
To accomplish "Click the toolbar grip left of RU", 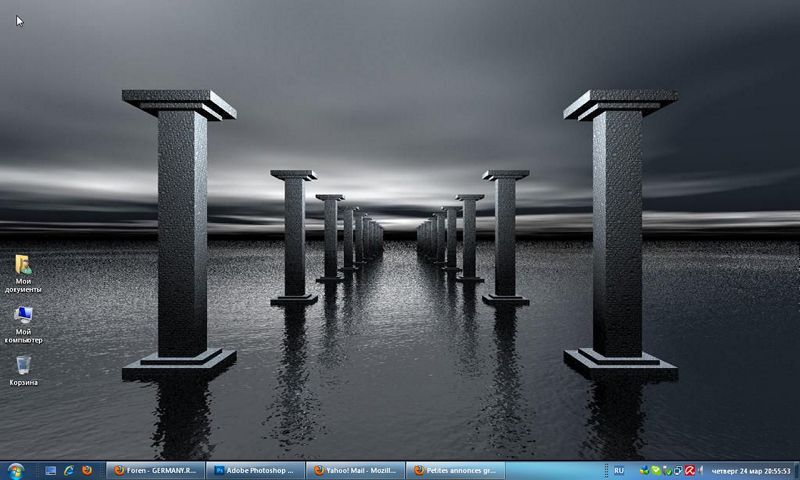I will click(607, 470).
